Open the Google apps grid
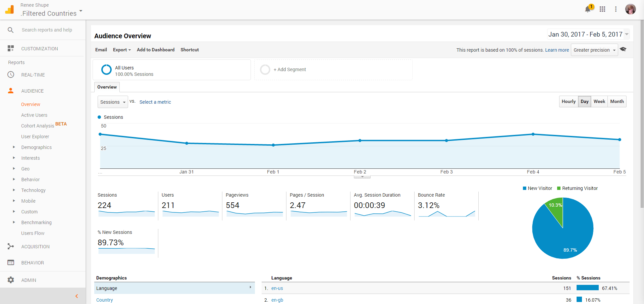This screenshot has width=644, height=304. pos(602,9)
